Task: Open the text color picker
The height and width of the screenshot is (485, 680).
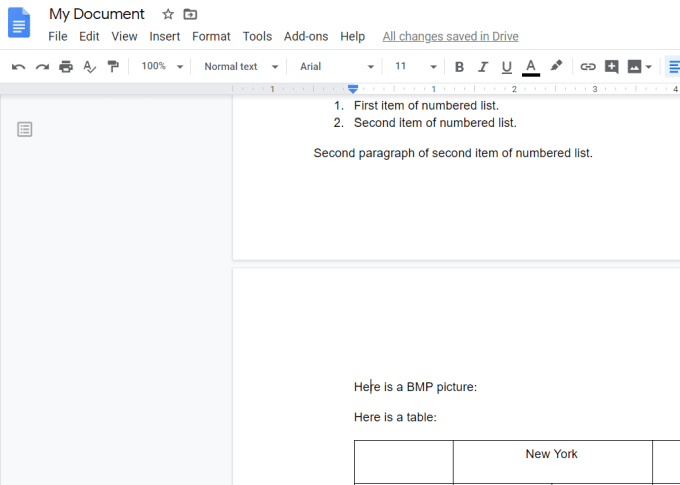Action: pyautogui.click(x=531, y=67)
